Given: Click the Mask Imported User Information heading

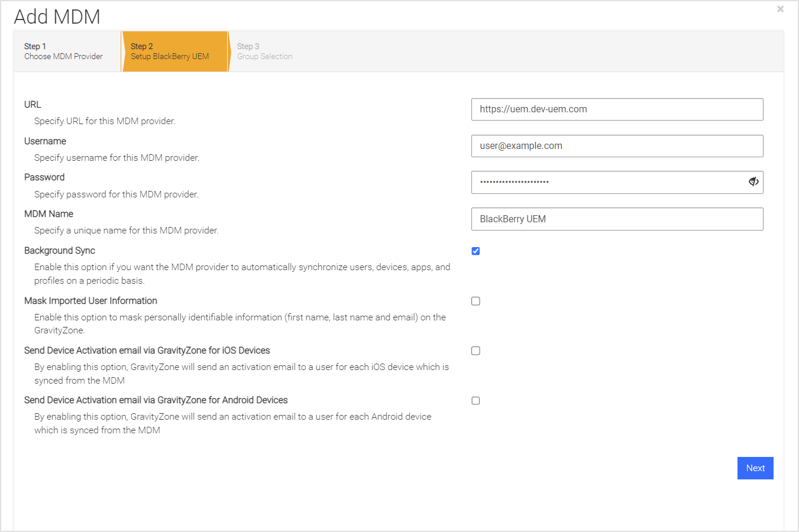Looking at the screenshot, I should coord(90,300).
